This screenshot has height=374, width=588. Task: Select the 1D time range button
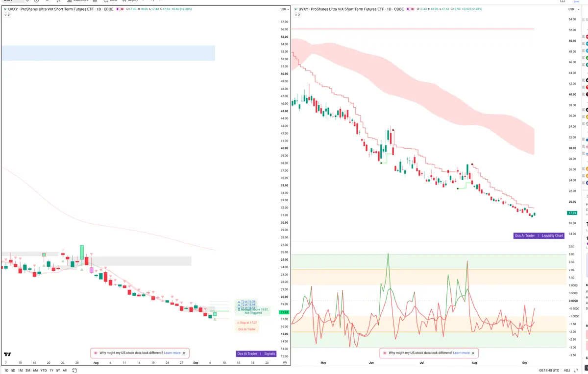(6, 371)
